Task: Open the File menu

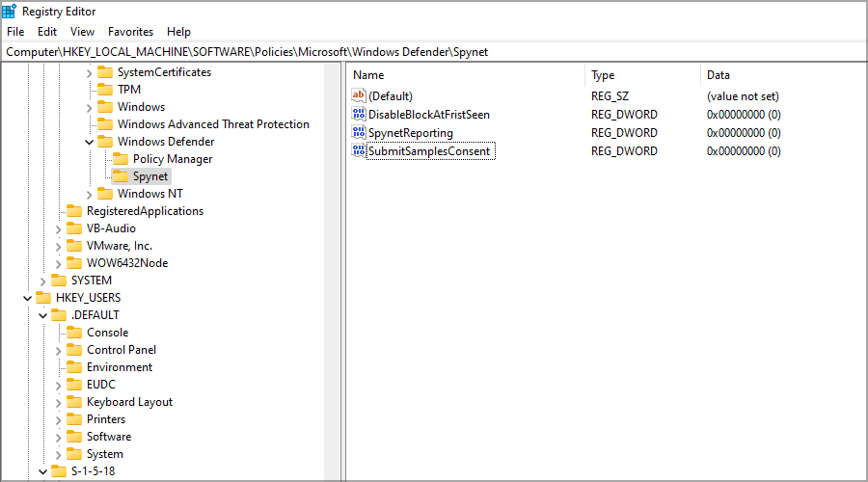Action: tap(15, 32)
